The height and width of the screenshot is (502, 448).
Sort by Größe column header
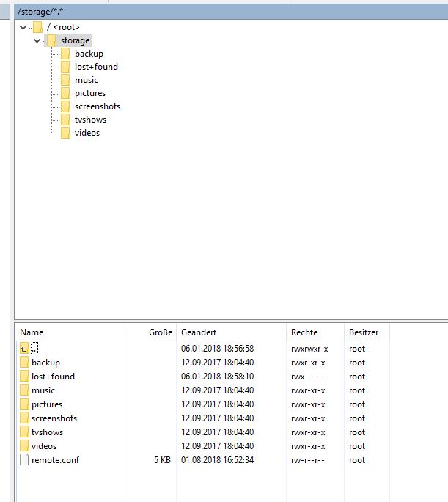[x=160, y=332]
